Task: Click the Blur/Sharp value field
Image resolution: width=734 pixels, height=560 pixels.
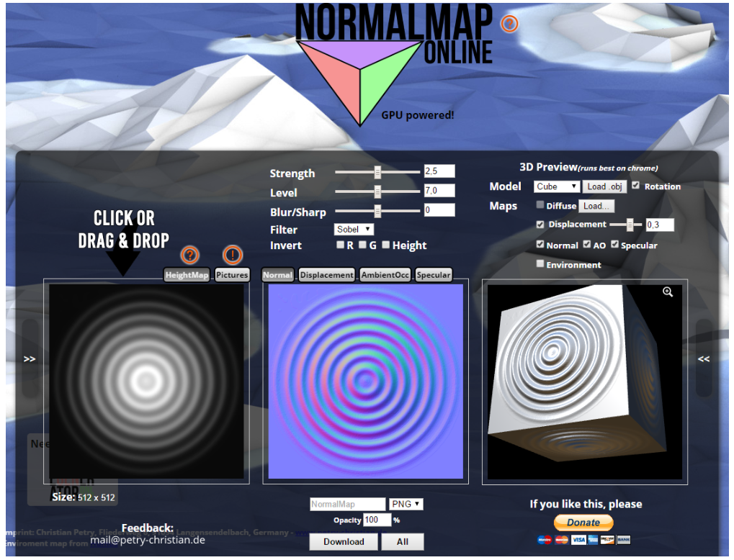Action: coord(439,210)
